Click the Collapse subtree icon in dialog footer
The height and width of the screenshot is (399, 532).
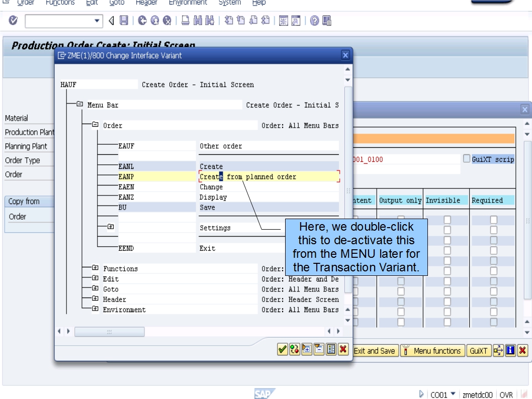click(319, 349)
